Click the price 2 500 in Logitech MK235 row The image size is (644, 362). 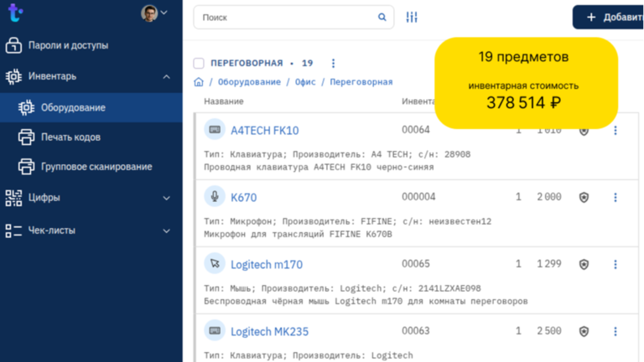549,330
